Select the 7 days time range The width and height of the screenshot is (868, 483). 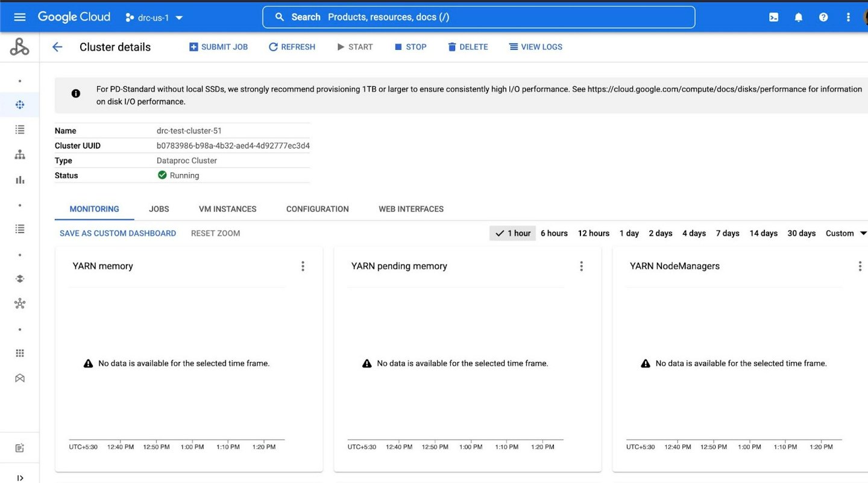coord(727,233)
